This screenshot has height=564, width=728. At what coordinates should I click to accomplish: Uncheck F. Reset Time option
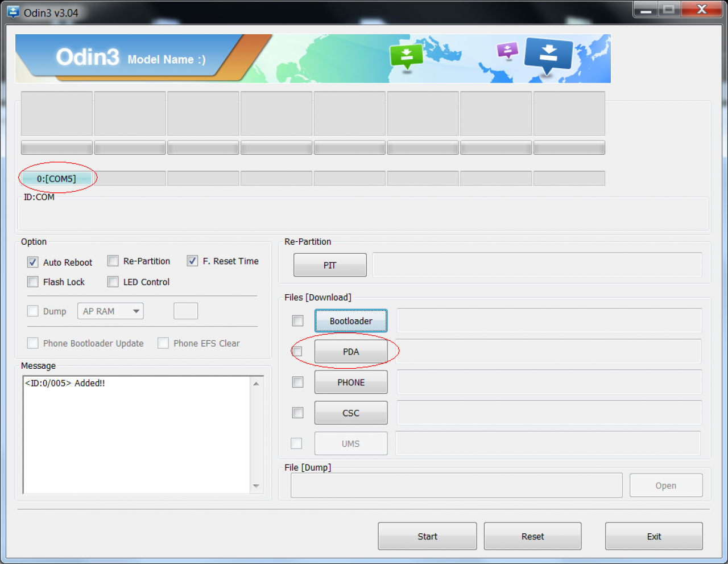tap(193, 261)
